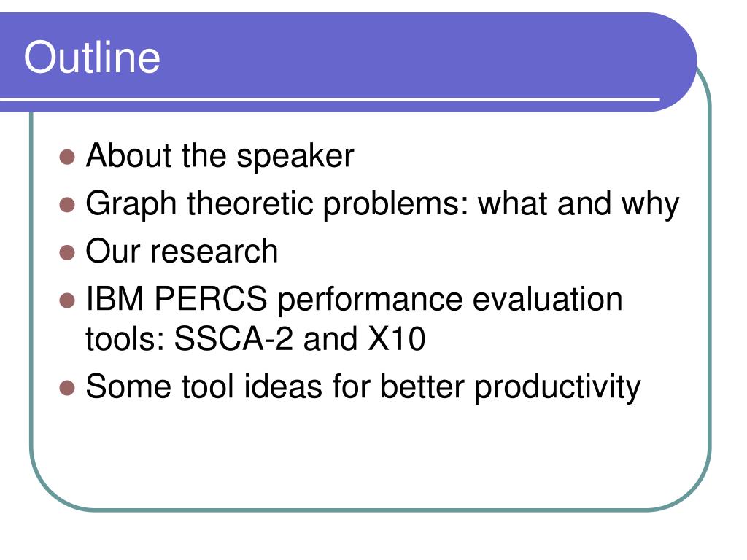Click the bullet dot before Some tool ideas
Viewport: 747px width, 560px height.
click(67, 388)
